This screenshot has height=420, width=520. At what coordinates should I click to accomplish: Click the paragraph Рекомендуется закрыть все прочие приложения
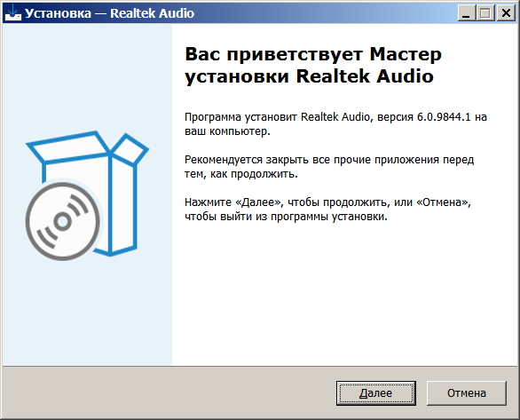tap(329, 167)
